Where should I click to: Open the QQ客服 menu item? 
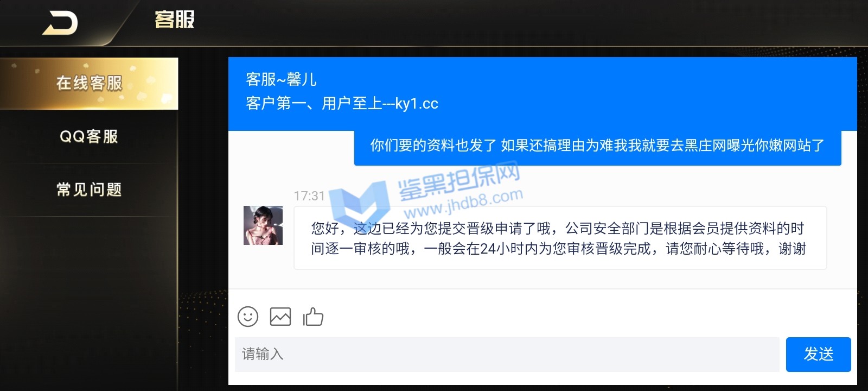[x=89, y=136]
